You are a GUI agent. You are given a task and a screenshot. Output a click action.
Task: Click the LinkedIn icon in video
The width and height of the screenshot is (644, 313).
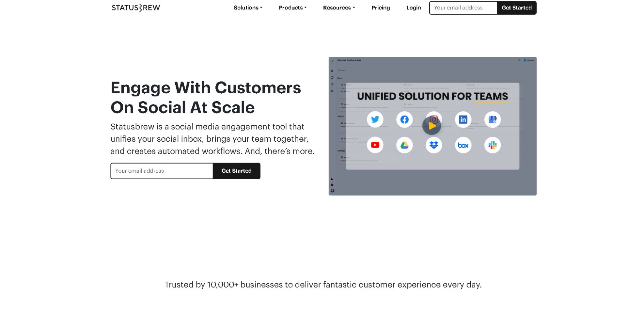tap(463, 119)
